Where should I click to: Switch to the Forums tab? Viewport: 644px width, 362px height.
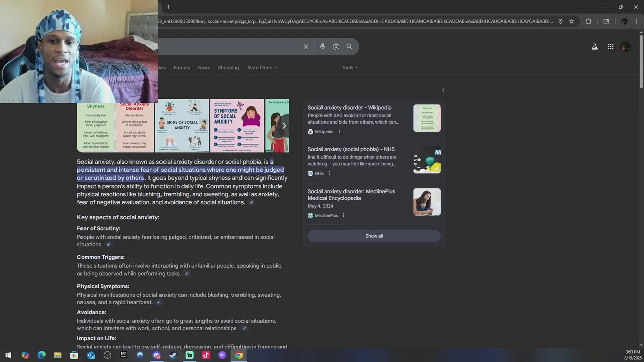(x=182, y=68)
